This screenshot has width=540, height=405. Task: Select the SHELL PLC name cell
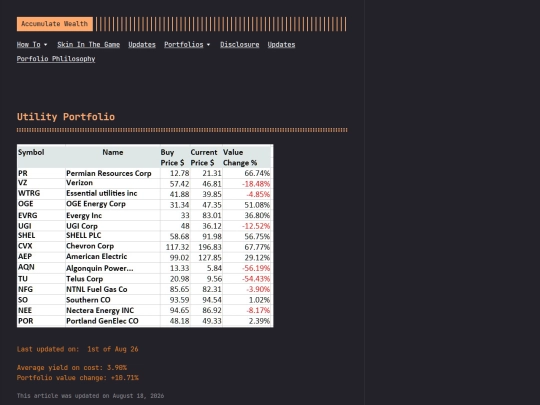[84, 236]
